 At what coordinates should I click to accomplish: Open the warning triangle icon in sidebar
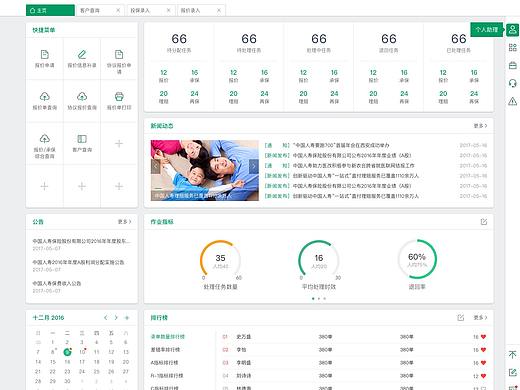pos(513,101)
